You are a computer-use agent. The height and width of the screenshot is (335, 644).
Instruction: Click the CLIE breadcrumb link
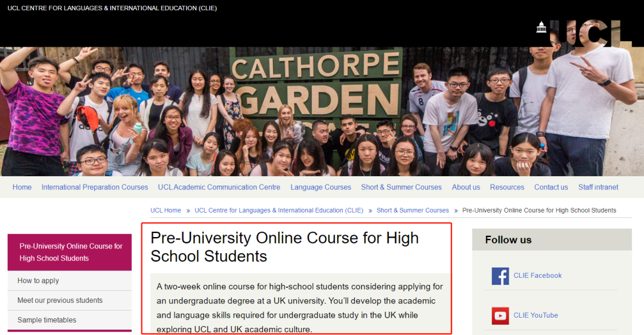[279, 210]
